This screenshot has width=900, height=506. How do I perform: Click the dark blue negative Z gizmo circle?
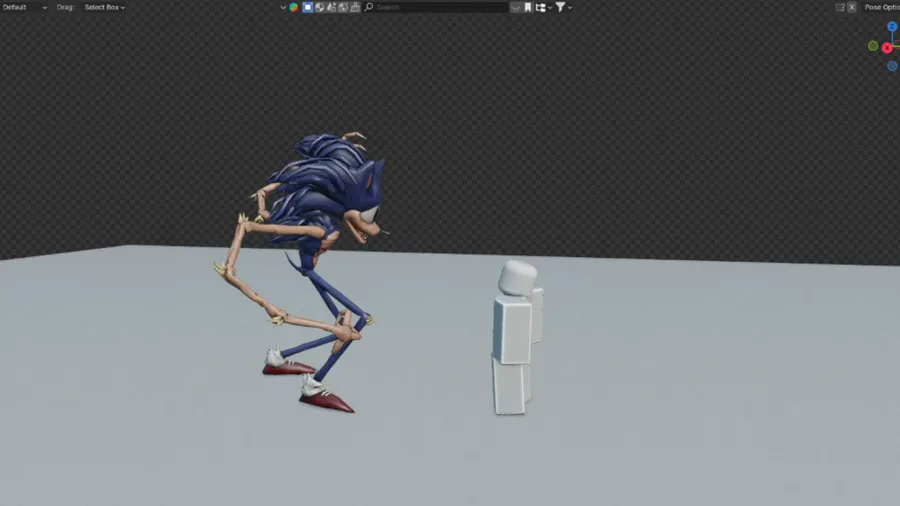pyautogui.click(x=893, y=66)
